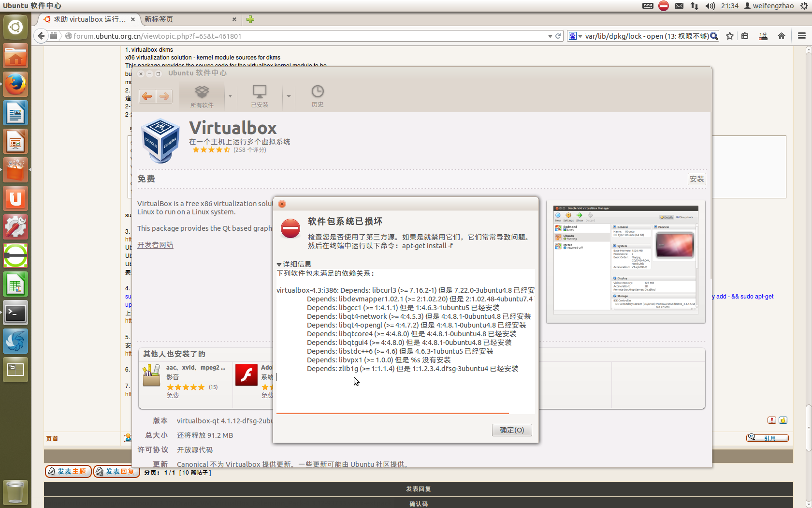The width and height of the screenshot is (812, 508).
Task: Open LibreOffice Impress from launcher
Action: (x=15, y=141)
